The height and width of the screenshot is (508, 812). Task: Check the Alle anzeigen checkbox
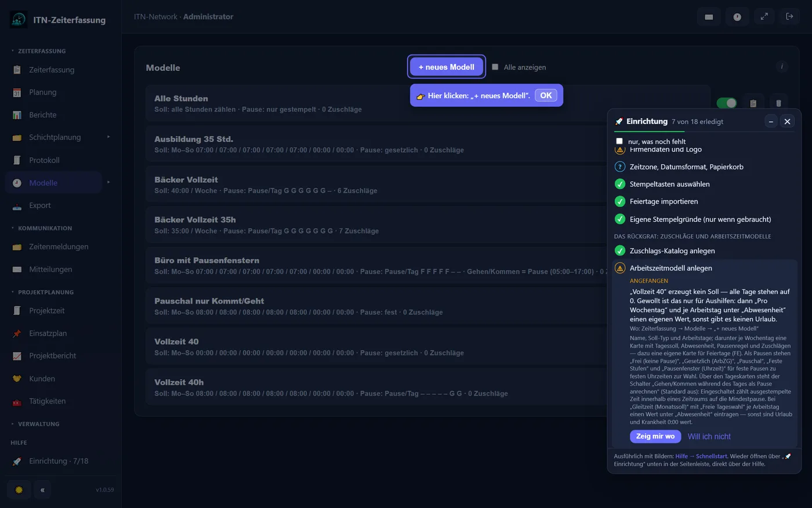point(495,67)
